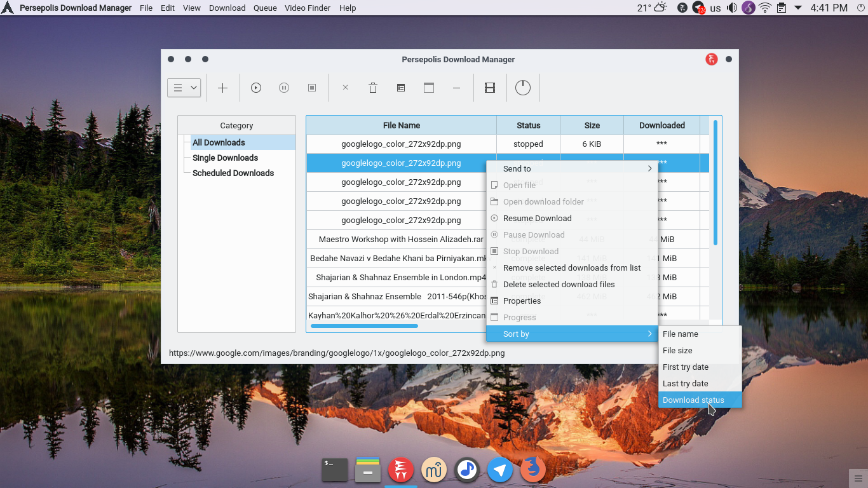Screen dimensions: 868x488
Task: Sort by Download status in the submenu
Action: tap(700, 400)
